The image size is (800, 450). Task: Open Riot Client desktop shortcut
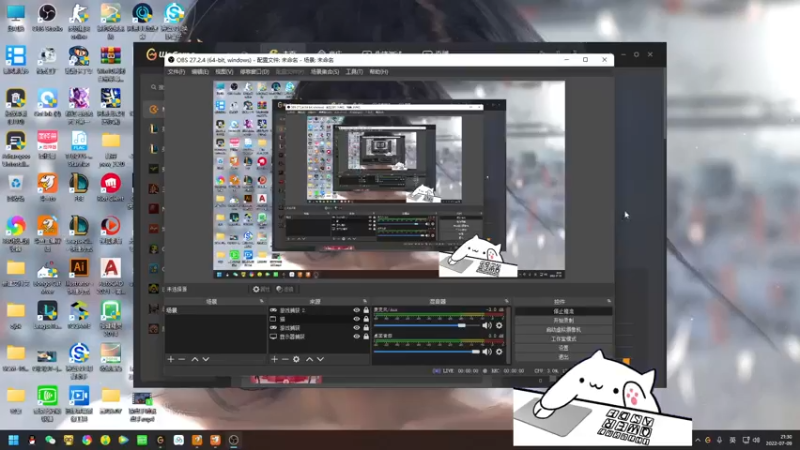(x=111, y=187)
